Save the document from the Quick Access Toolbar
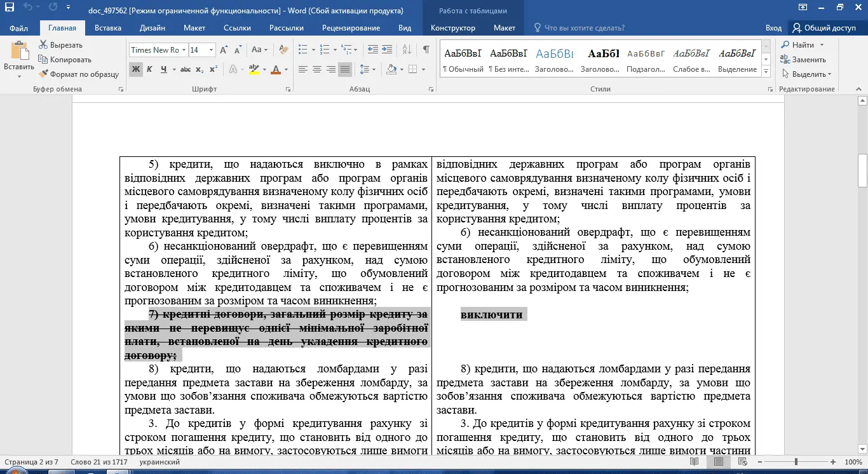This screenshot has width=868, height=474. click(x=9, y=8)
